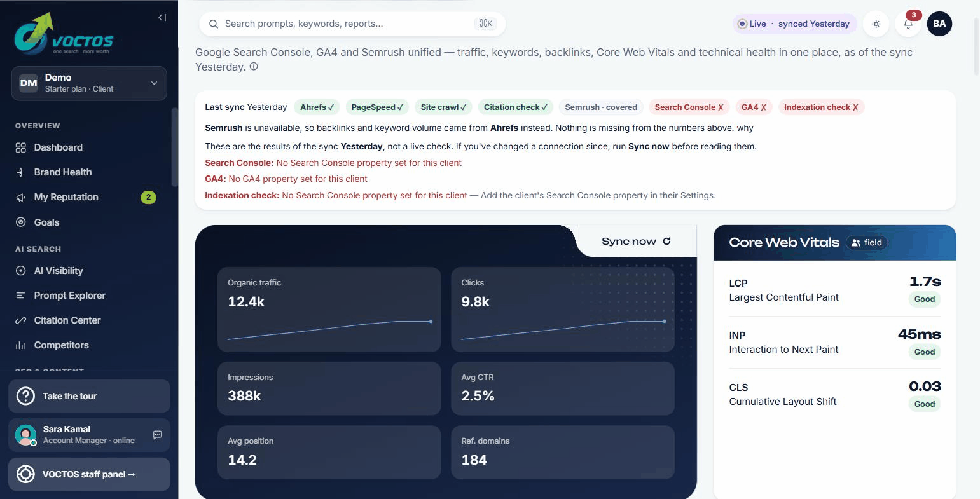This screenshot has width=980, height=499.
Task: Click the PageSpeed status chip
Action: click(377, 107)
